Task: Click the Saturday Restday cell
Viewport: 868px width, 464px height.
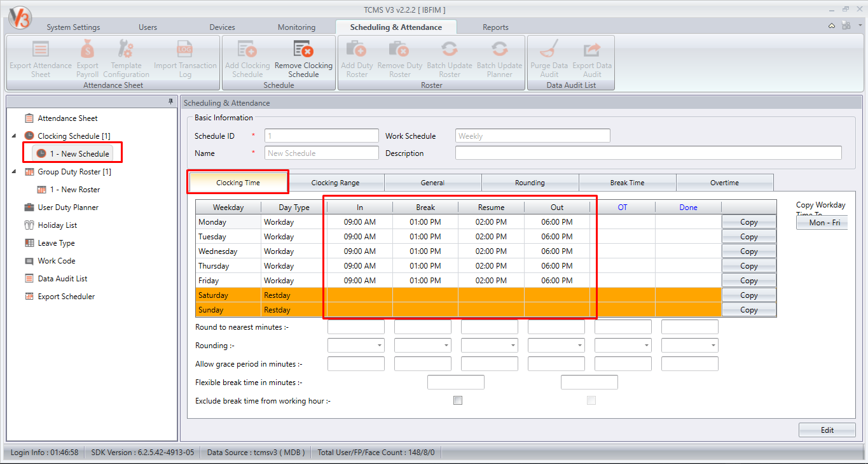Action: pyautogui.click(x=293, y=295)
